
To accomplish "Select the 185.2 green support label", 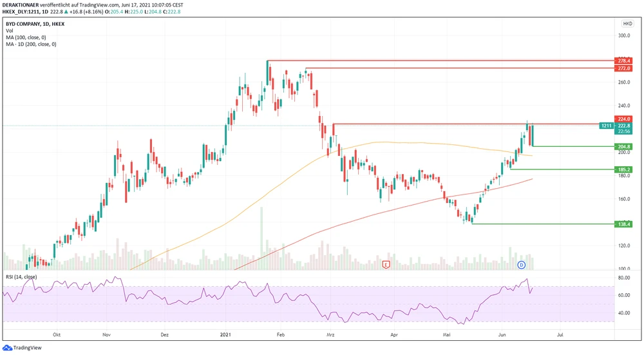I will [x=625, y=169].
